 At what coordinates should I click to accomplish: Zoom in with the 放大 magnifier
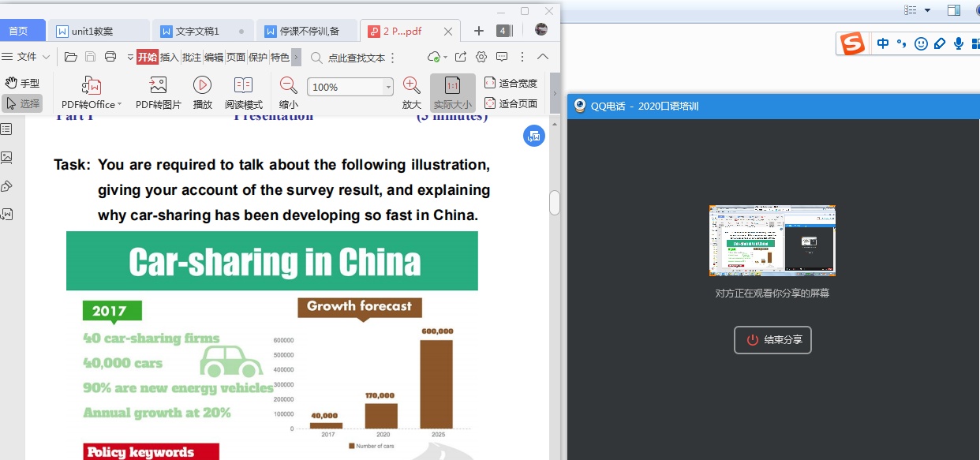(x=411, y=85)
